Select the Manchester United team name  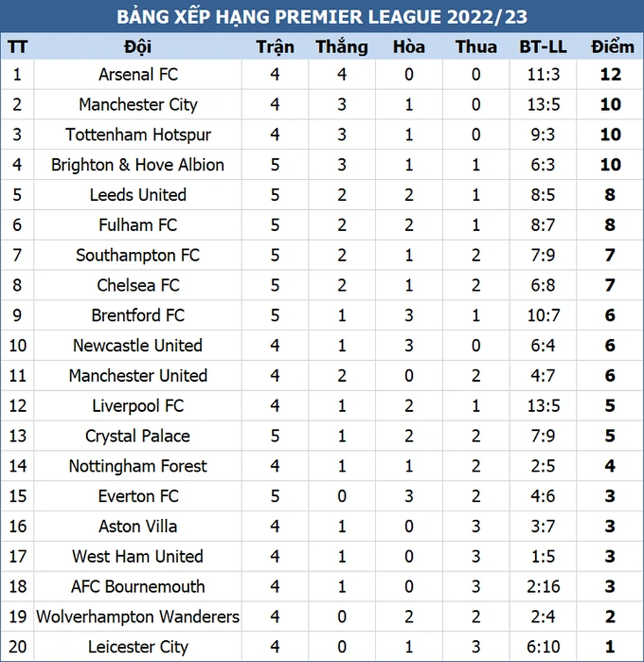click(138, 375)
